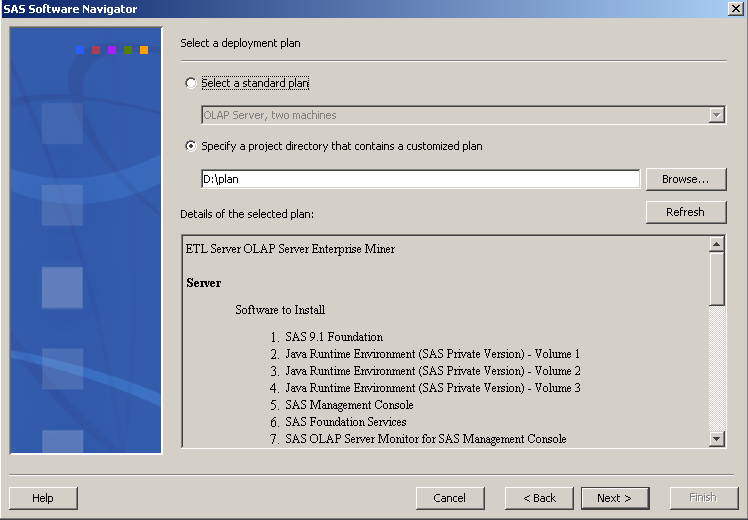748x520 pixels.
Task: Click the Java Runtime Environment Volume 2 entry
Action: (x=433, y=371)
